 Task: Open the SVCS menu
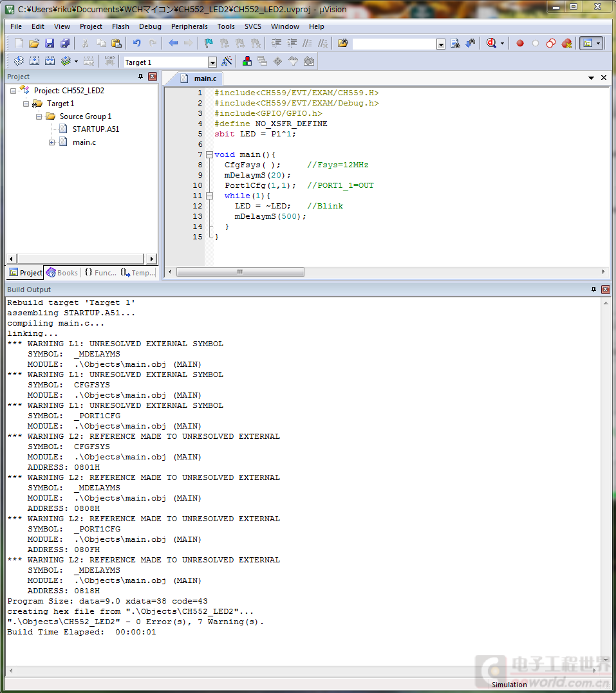pyautogui.click(x=253, y=26)
